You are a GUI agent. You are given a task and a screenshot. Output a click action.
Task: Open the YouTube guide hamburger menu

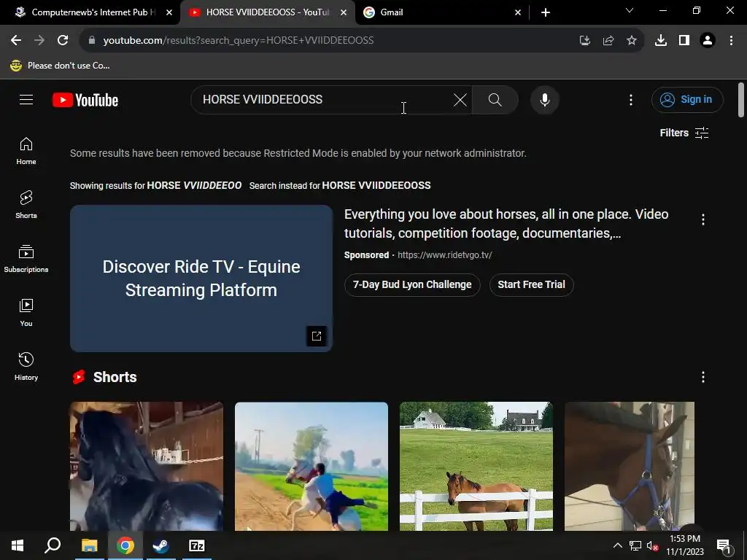(26, 99)
